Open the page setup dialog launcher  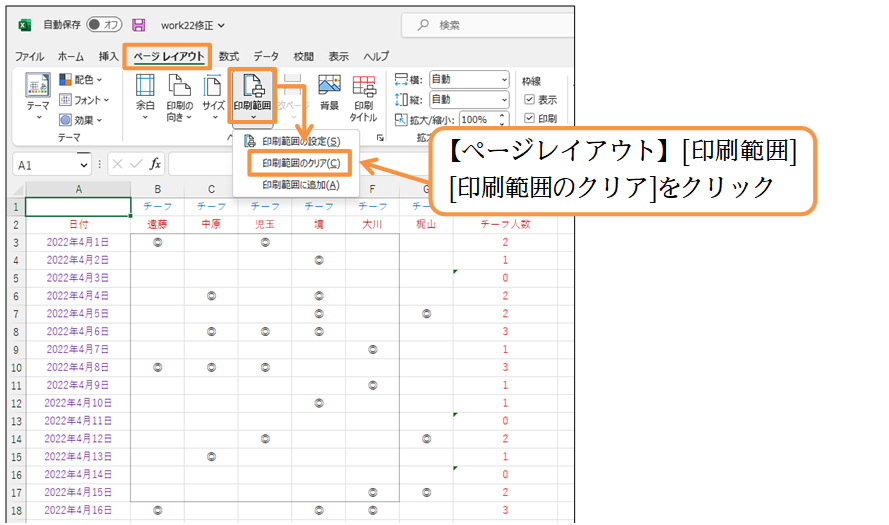[x=380, y=138]
